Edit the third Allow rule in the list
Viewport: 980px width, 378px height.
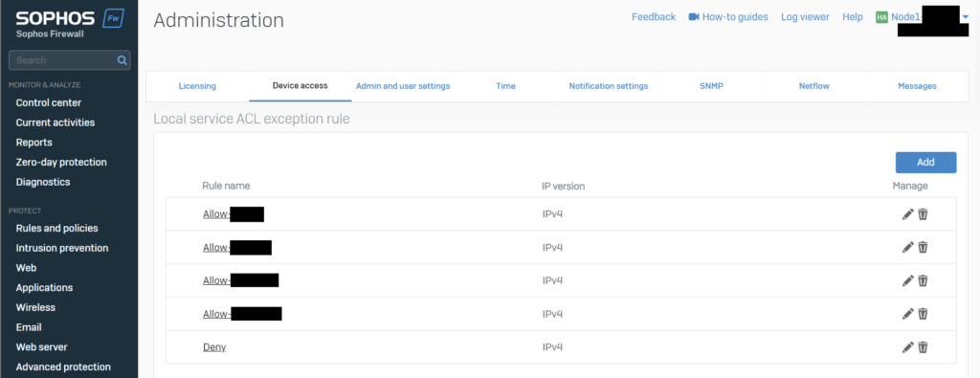pyautogui.click(x=907, y=280)
